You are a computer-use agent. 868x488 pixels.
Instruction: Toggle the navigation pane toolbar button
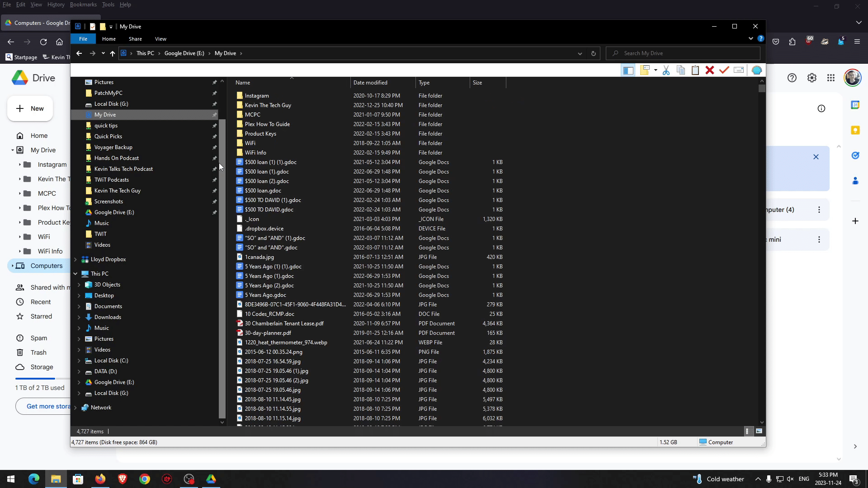coord(628,70)
